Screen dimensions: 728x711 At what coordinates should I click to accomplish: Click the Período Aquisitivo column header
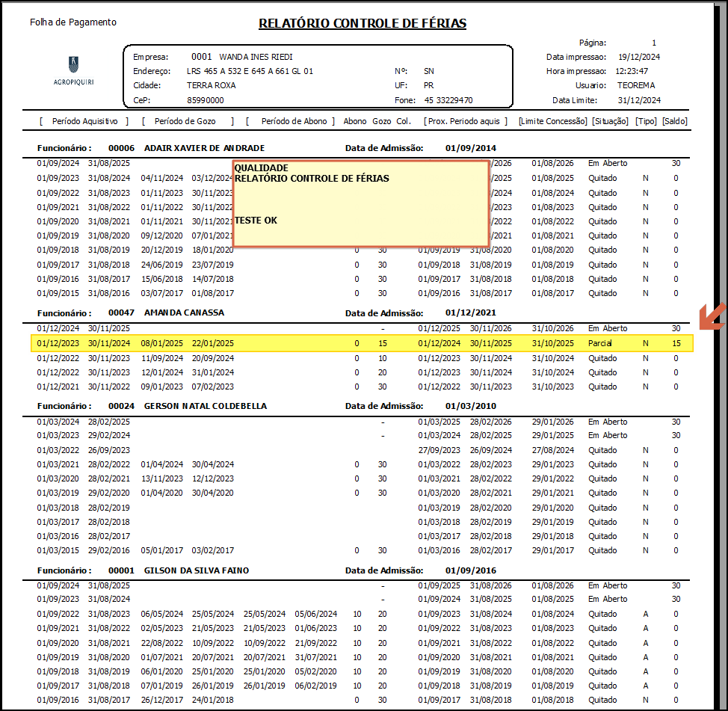pos(84,121)
